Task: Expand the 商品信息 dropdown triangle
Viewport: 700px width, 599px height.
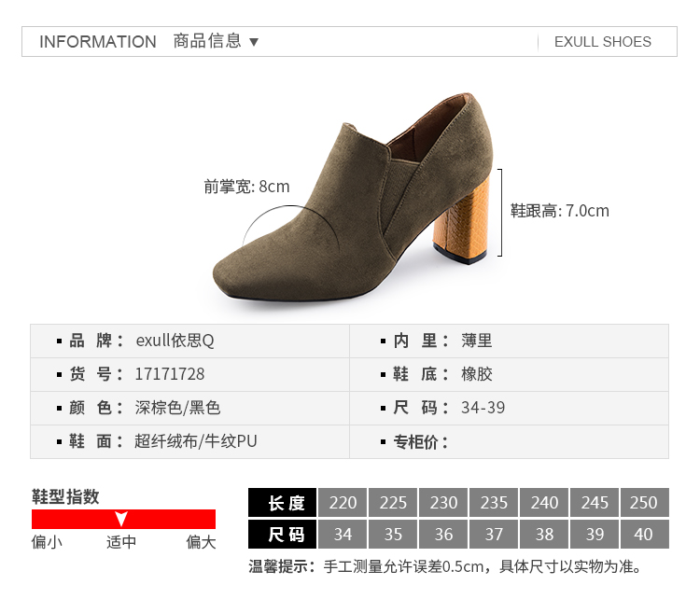Action: 254,42
